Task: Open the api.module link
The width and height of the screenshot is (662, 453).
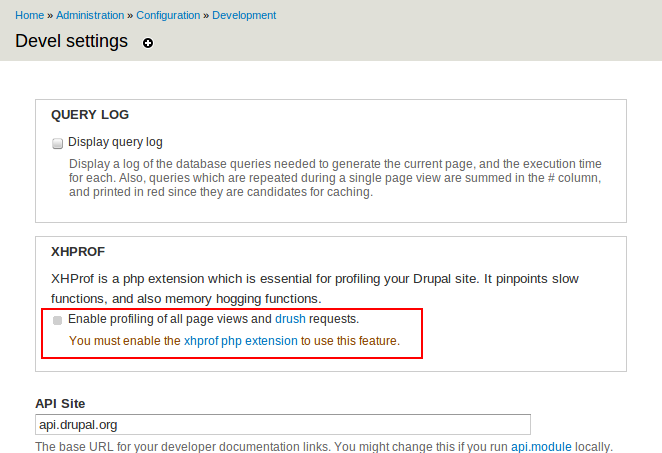Action: pos(541,447)
